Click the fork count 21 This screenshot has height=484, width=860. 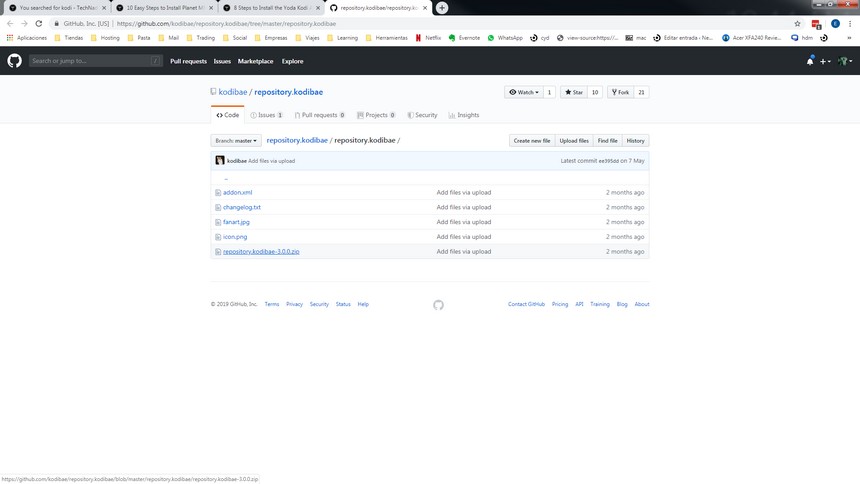tap(641, 92)
